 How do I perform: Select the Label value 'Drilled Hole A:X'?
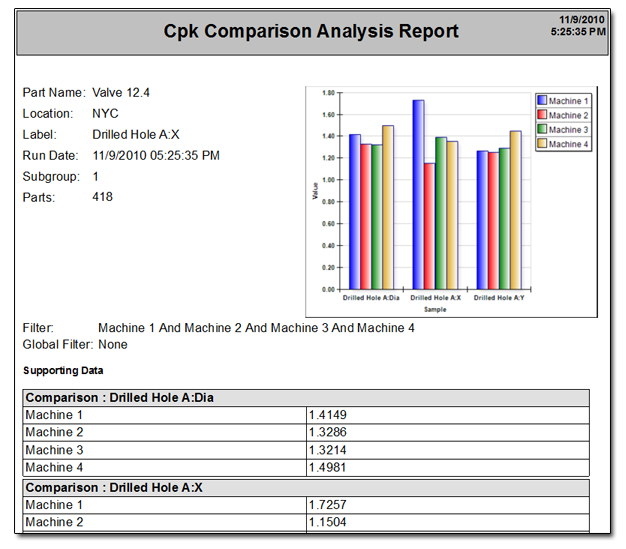[x=136, y=135]
